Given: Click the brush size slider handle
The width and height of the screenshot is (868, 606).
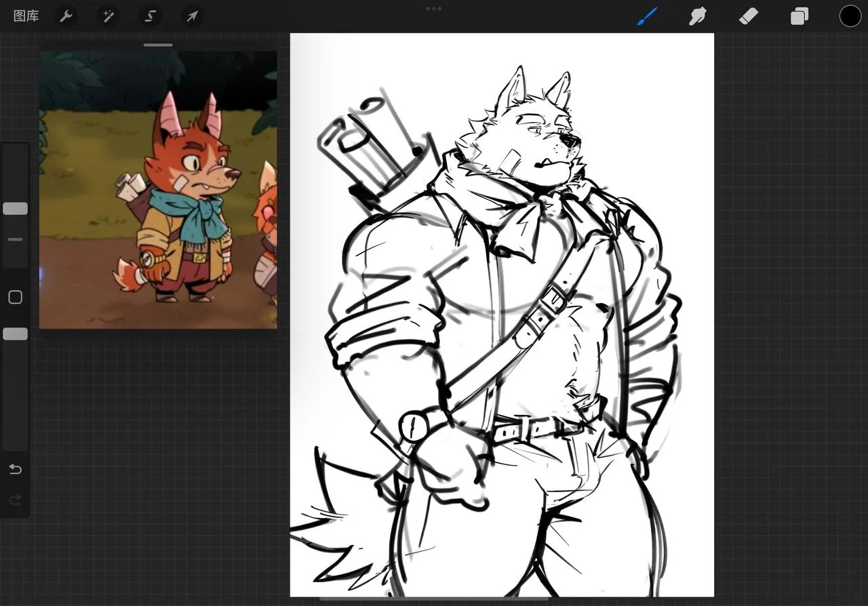Looking at the screenshot, I should (x=15, y=209).
